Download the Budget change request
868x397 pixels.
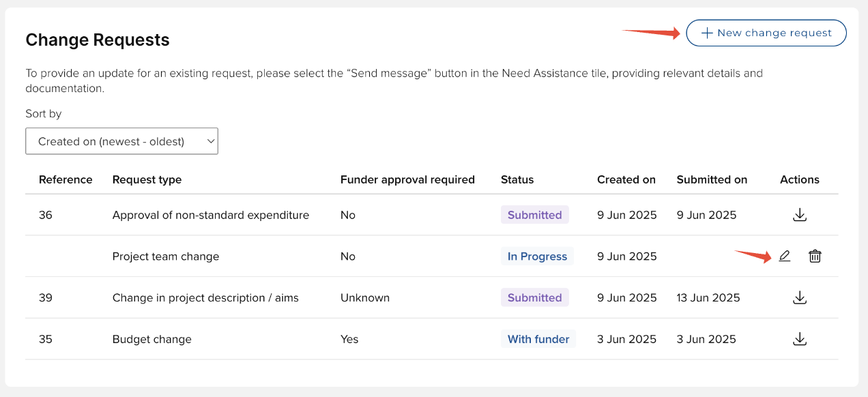[800, 339]
